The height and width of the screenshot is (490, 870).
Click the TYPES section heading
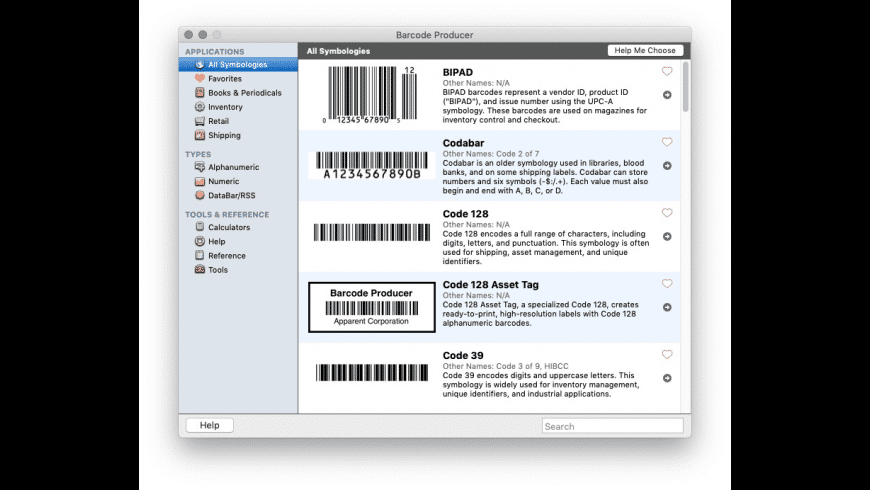coord(198,154)
